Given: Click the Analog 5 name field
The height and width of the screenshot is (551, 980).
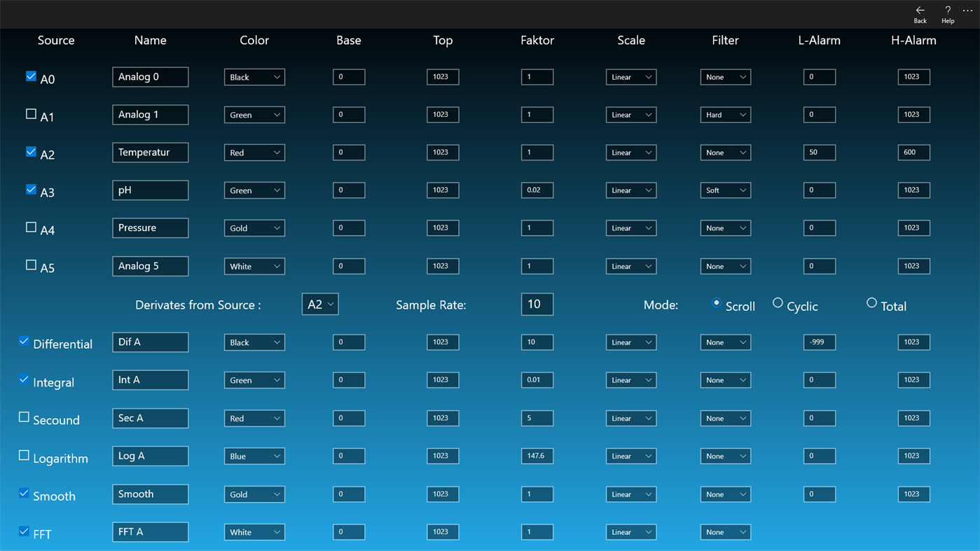Looking at the screenshot, I should click(151, 266).
